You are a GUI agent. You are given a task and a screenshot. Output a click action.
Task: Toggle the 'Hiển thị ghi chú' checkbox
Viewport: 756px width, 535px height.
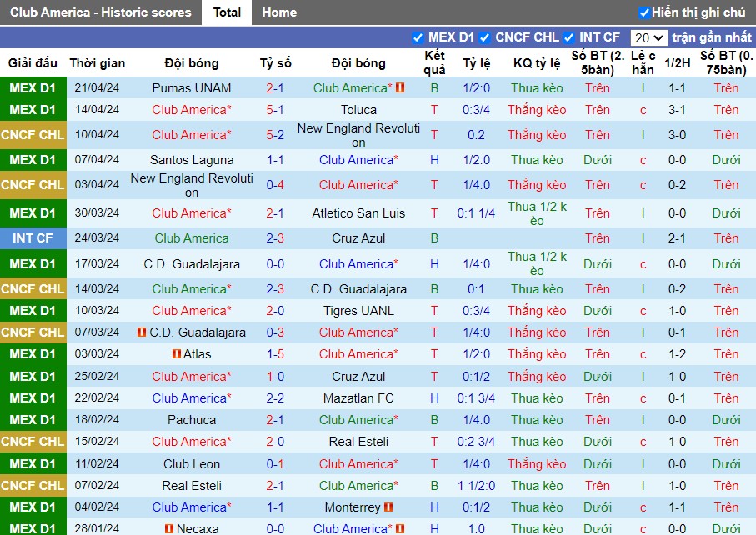click(x=644, y=12)
